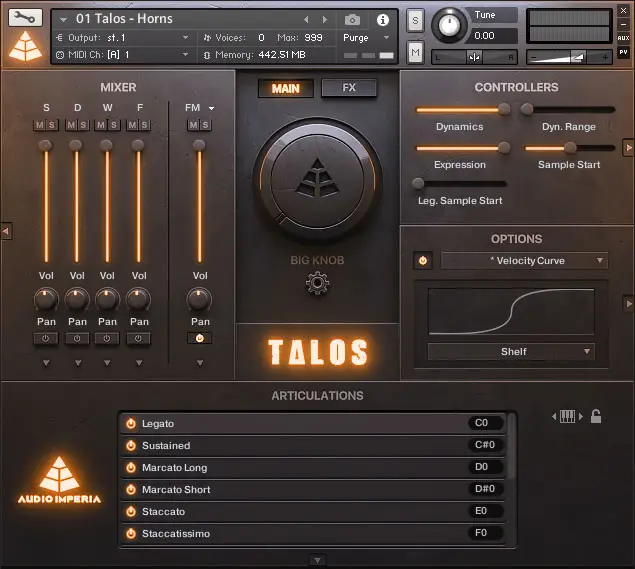This screenshot has height=569, width=635.
Task: Select the Staccatissimo articulation
Action: [313, 534]
